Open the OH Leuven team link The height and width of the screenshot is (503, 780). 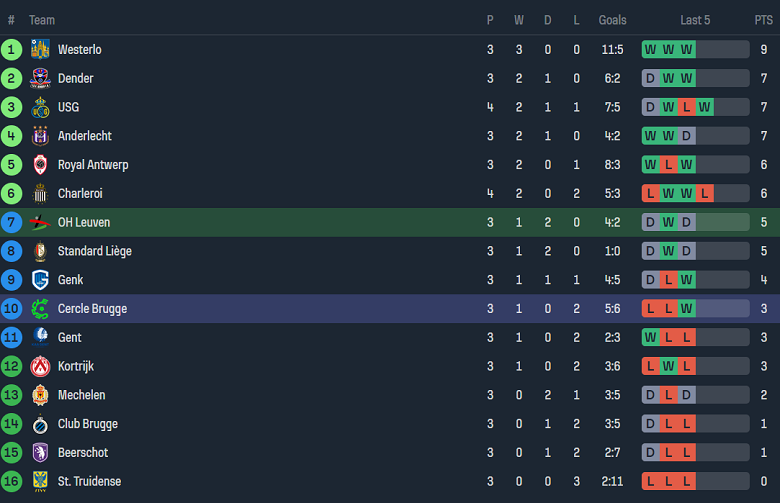84,222
